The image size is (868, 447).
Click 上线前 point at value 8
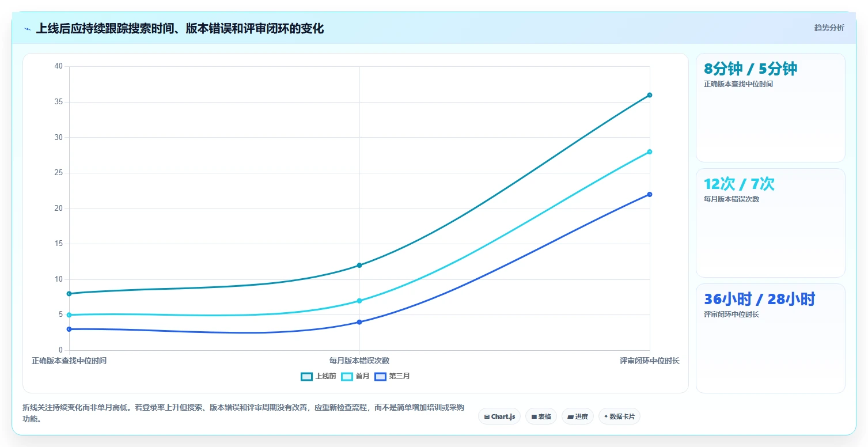[69, 294]
